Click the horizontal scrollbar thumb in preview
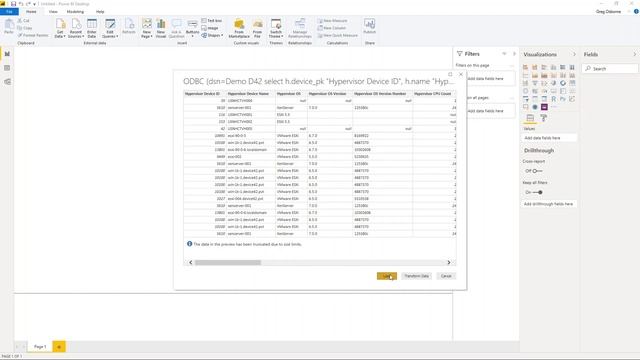640x360 pixels. point(228,262)
